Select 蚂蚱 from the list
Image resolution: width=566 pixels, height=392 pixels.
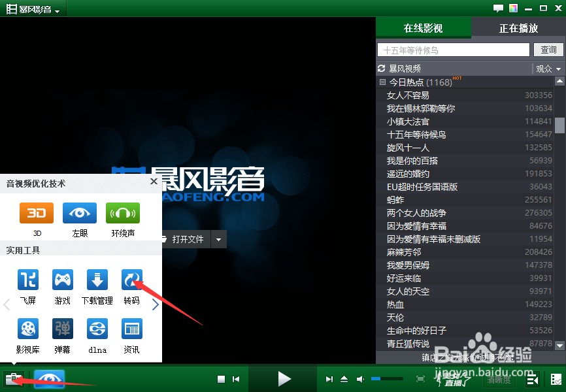tap(465, 200)
